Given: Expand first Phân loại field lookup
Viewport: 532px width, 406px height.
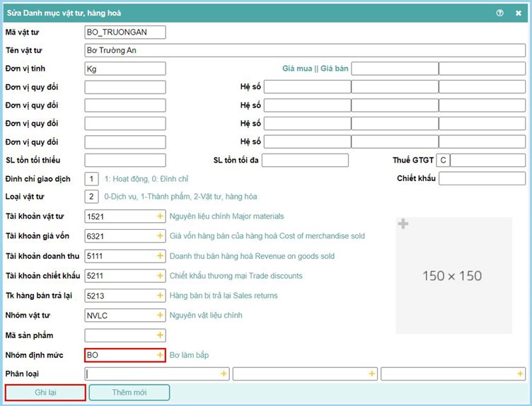Looking at the screenshot, I should click(x=224, y=373).
